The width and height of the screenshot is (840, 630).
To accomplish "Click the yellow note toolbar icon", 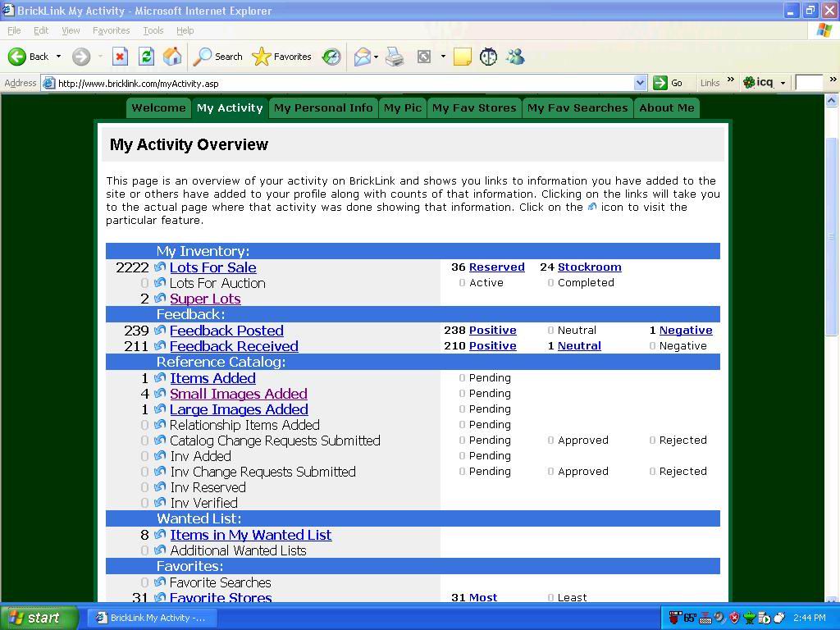I will click(463, 57).
